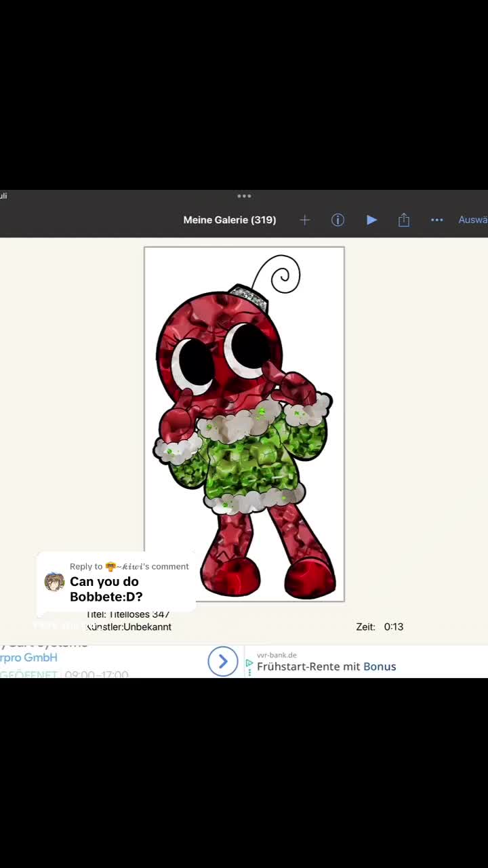Open the pro GmbH ad link

click(x=28, y=658)
